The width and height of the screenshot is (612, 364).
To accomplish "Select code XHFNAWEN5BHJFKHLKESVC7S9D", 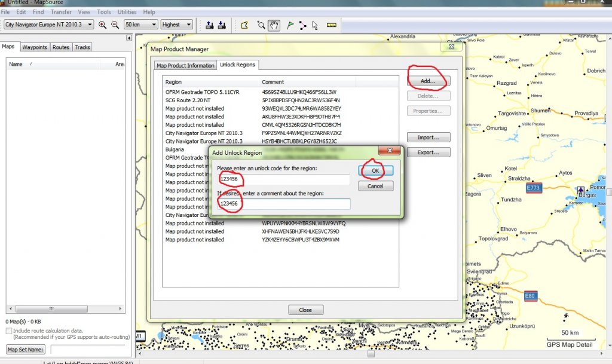I will [x=301, y=231].
